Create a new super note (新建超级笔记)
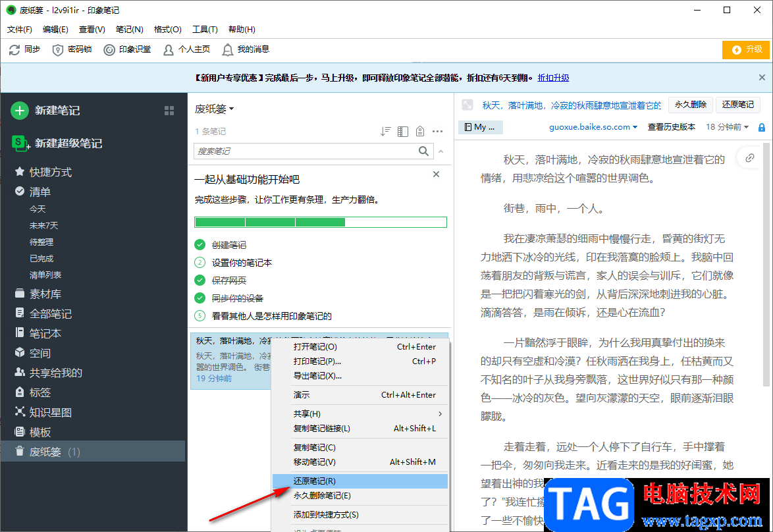Viewport: 773px width, 532px height. (x=57, y=143)
